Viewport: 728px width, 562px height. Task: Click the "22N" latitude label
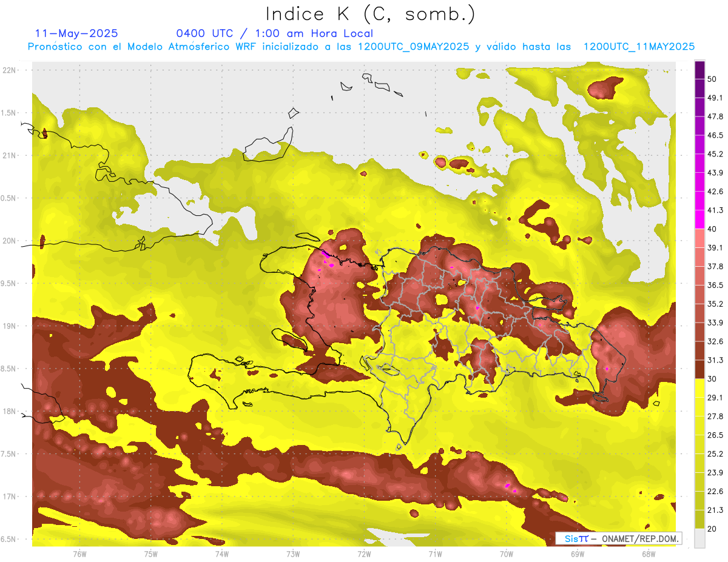10,70
